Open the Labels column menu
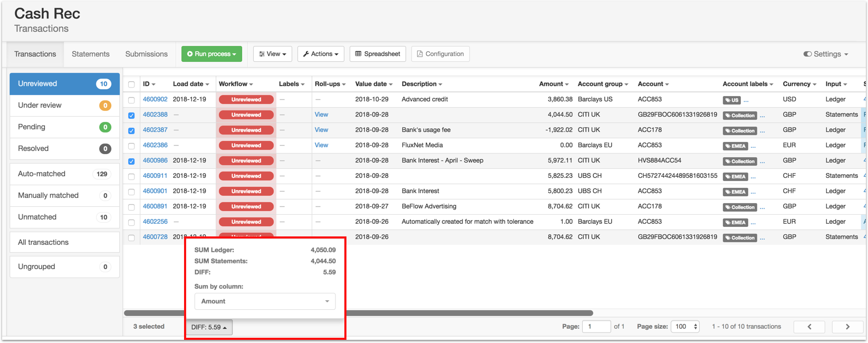The image size is (868, 343). pos(292,84)
